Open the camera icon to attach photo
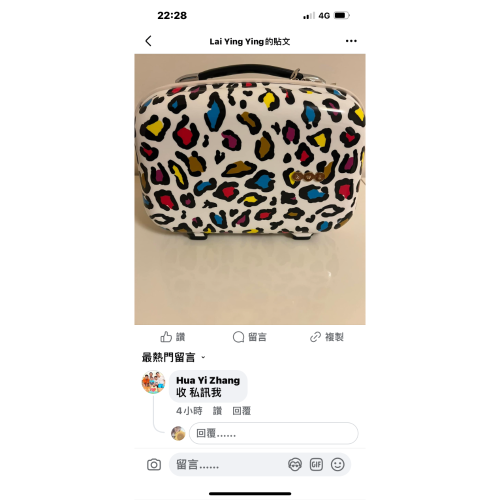Screen dimensions: 500x500 [154, 464]
